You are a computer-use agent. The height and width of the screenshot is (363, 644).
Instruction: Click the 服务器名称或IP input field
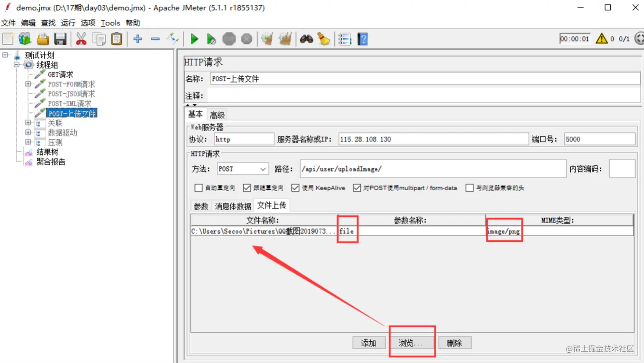point(434,139)
